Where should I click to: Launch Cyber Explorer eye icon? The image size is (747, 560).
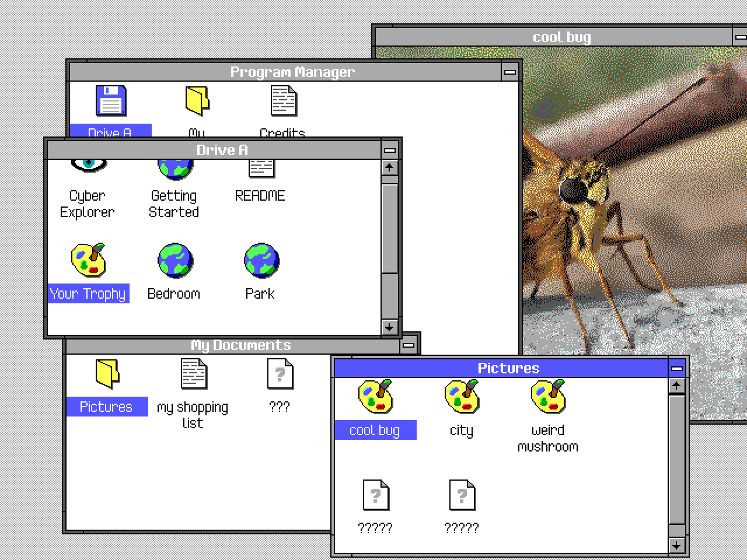coord(89,166)
